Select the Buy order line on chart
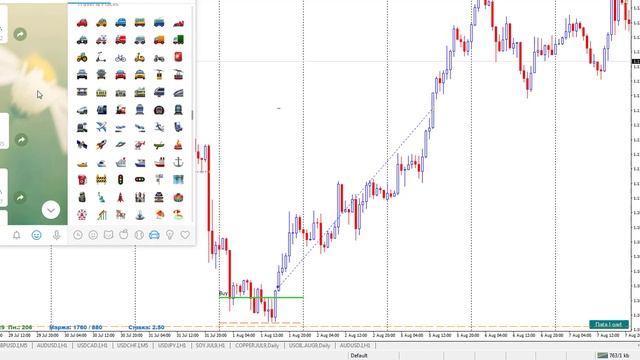Viewport: 640px width, 360px height. click(x=261, y=298)
